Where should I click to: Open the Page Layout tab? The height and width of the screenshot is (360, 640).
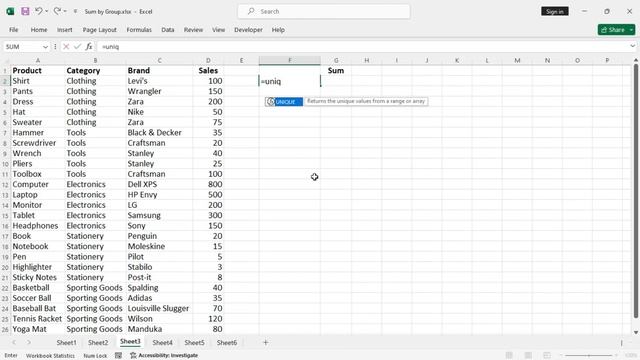(100, 30)
